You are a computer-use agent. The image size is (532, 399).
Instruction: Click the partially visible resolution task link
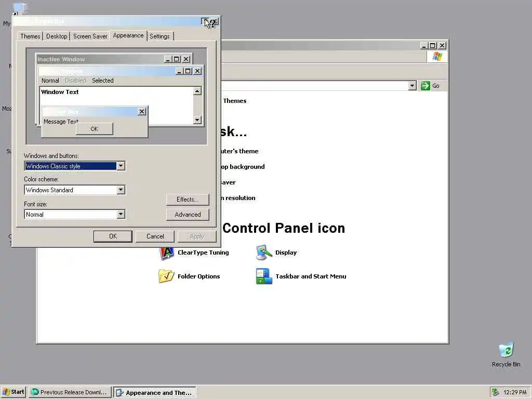coord(238,198)
